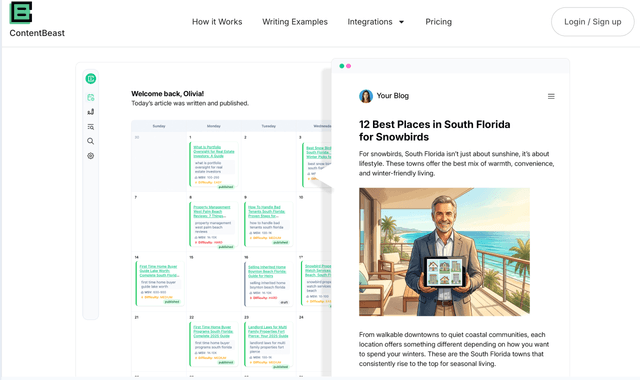
Task: Click the Your Blog title text
Action: point(393,96)
